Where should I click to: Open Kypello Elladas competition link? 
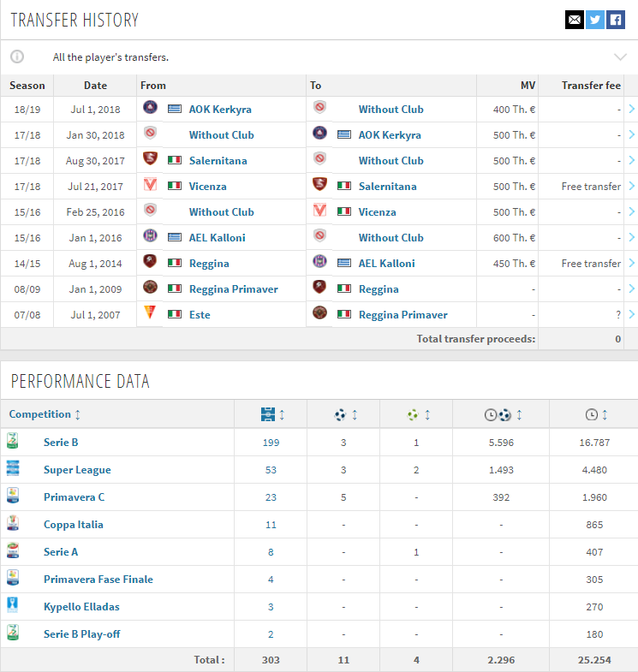81,607
